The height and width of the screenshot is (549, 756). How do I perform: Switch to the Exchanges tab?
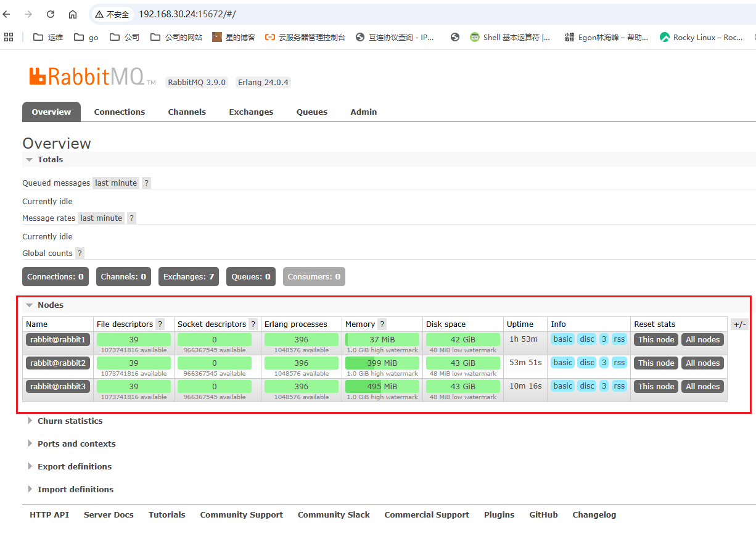251,112
